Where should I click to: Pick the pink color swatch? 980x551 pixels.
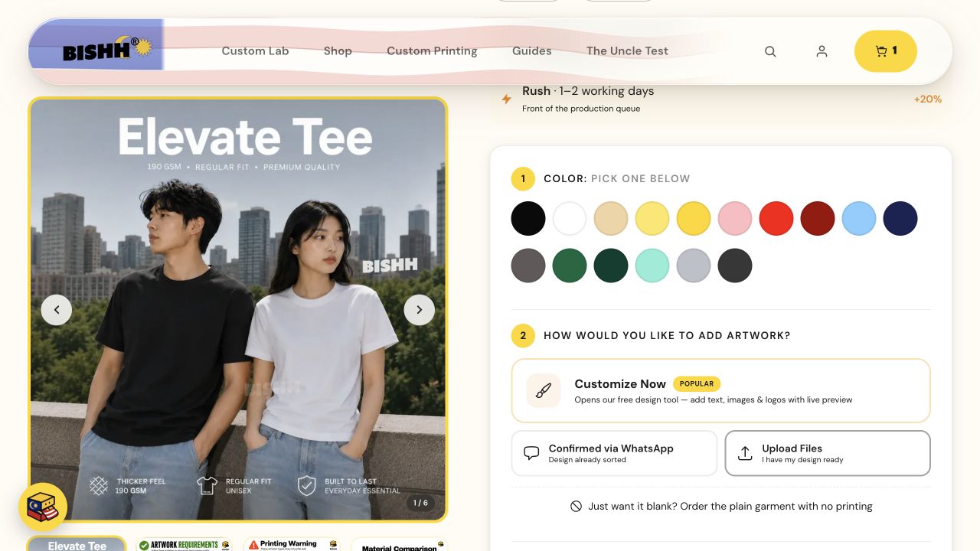[x=735, y=218]
